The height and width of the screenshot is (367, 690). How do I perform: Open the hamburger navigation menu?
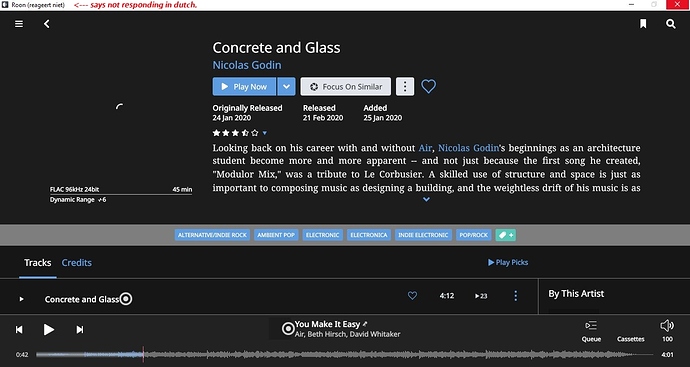click(19, 24)
